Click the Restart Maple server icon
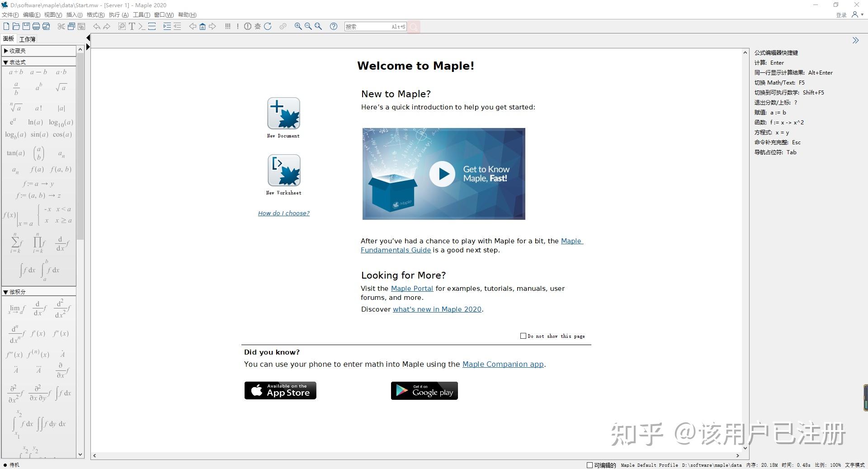The width and height of the screenshot is (868, 469). pyautogui.click(x=268, y=26)
